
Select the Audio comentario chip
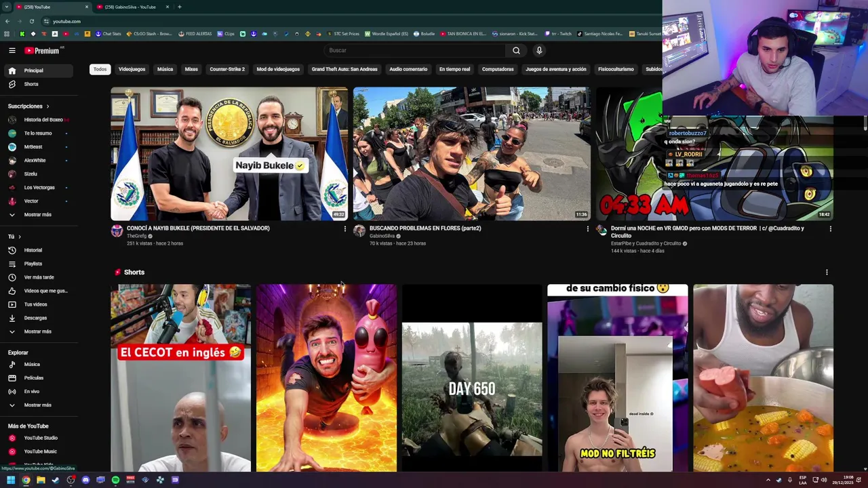(408, 69)
